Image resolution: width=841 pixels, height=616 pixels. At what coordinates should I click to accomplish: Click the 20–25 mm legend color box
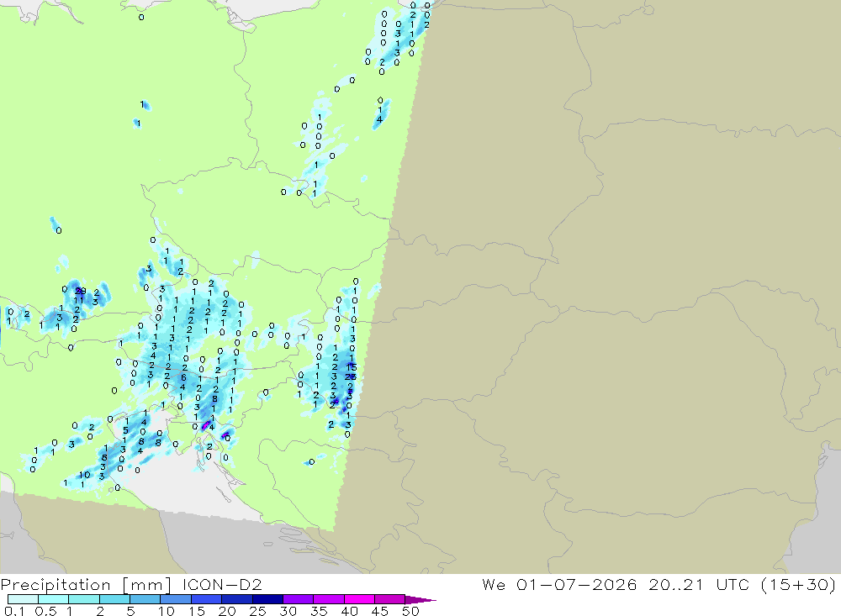click(237, 599)
